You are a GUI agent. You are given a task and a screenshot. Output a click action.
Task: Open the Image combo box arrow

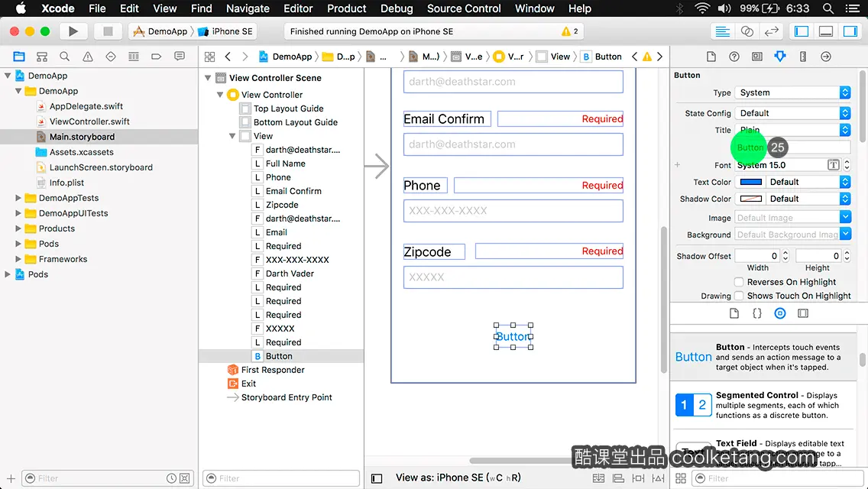pyautogui.click(x=845, y=218)
